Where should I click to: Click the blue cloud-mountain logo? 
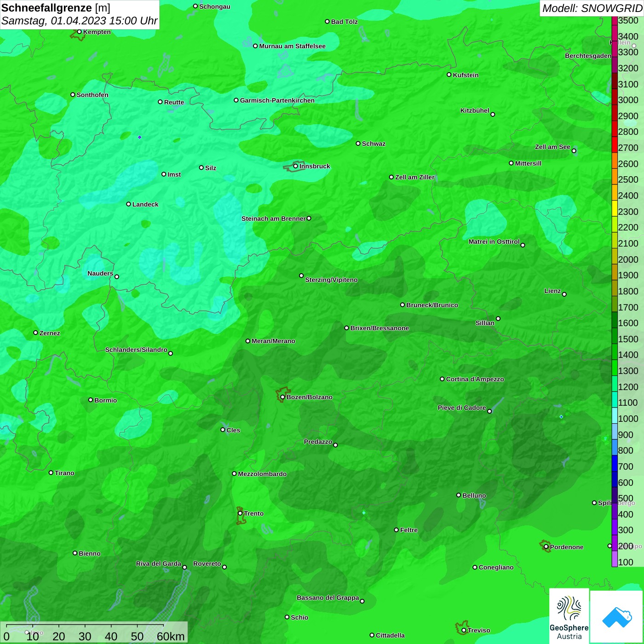pyautogui.click(x=617, y=617)
